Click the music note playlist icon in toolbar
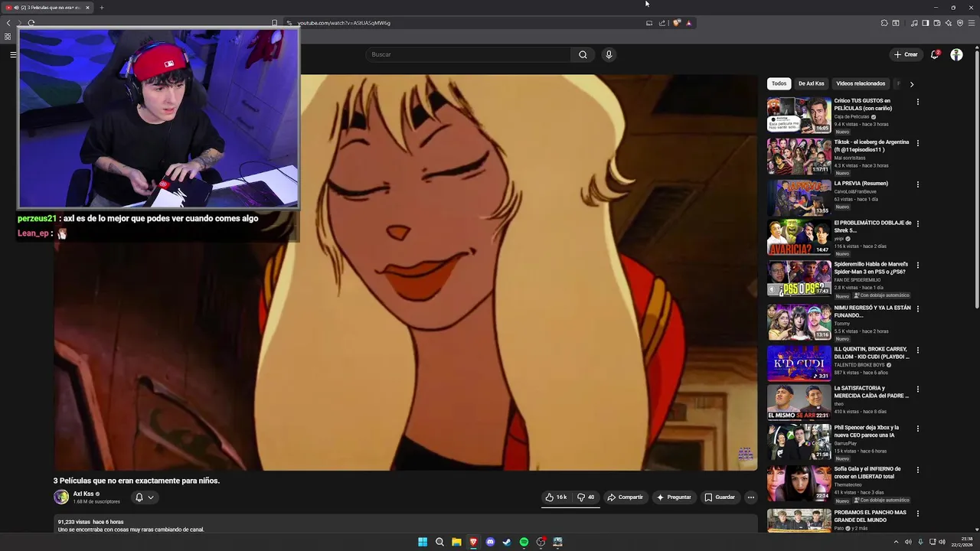Image resolution: width=980 pixels, height=551 pixels. (x=914, y=23)
